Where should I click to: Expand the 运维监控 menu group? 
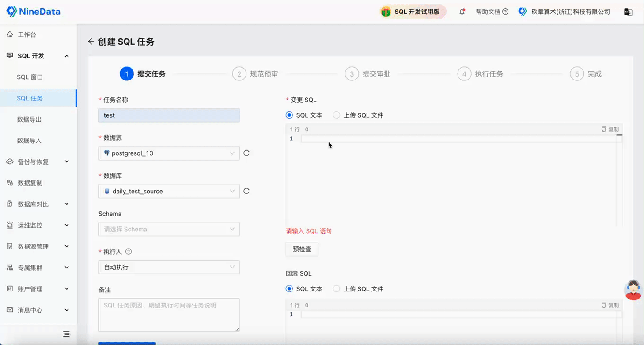point(67,225)
